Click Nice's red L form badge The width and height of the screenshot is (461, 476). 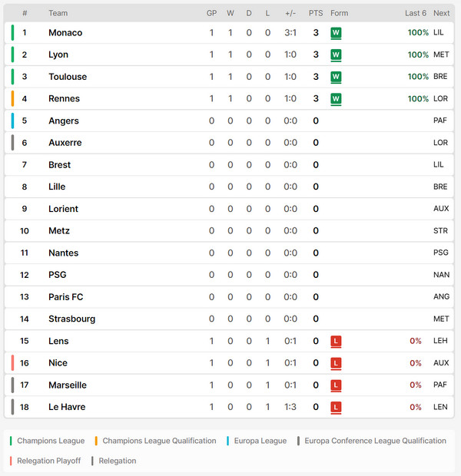[336, 363]
